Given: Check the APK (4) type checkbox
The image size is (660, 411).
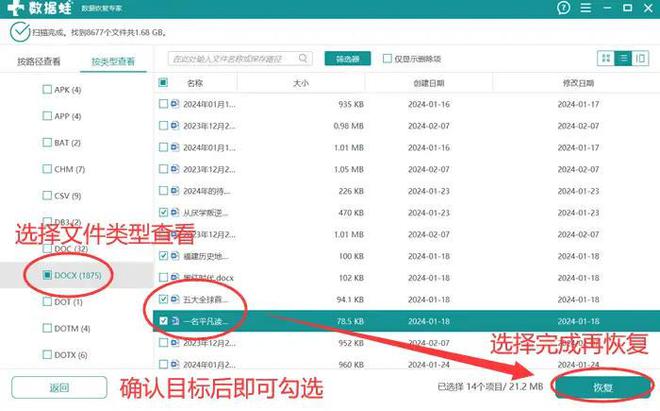Looking at the screenshot, I should coord(47,89).
